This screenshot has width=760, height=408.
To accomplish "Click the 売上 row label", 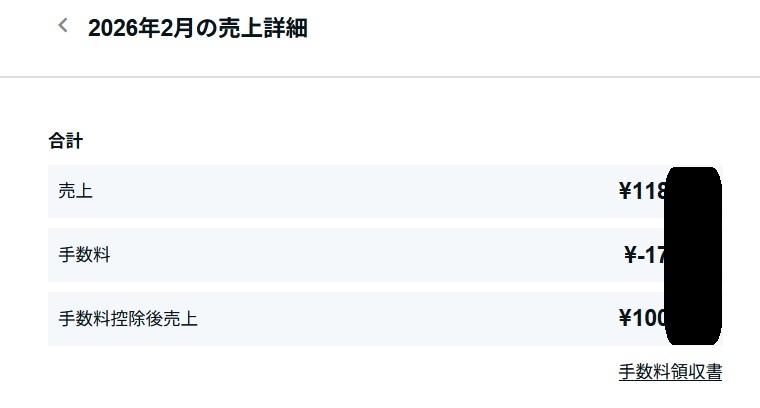I will pos(76,191).
